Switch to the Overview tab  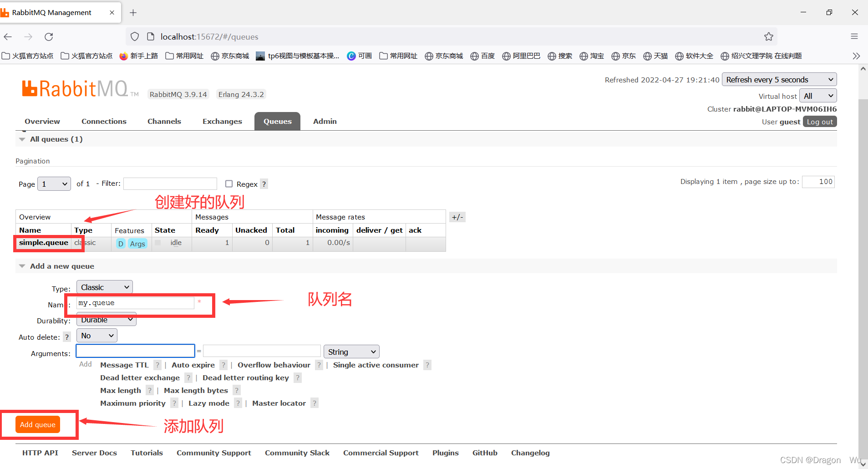42,121
